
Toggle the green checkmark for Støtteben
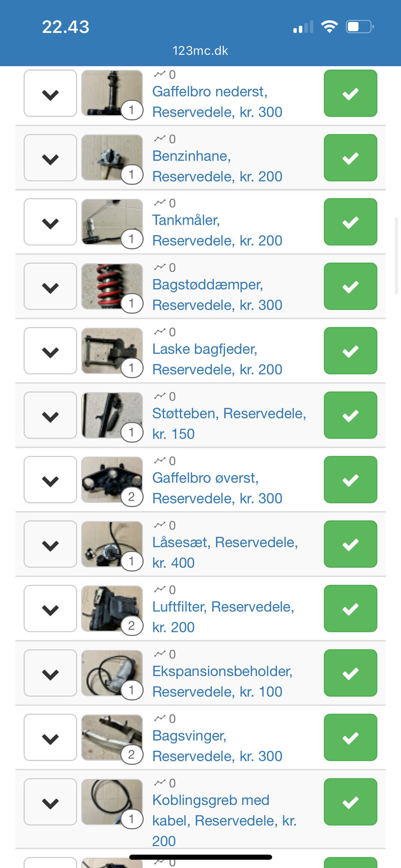pos(350,415)
